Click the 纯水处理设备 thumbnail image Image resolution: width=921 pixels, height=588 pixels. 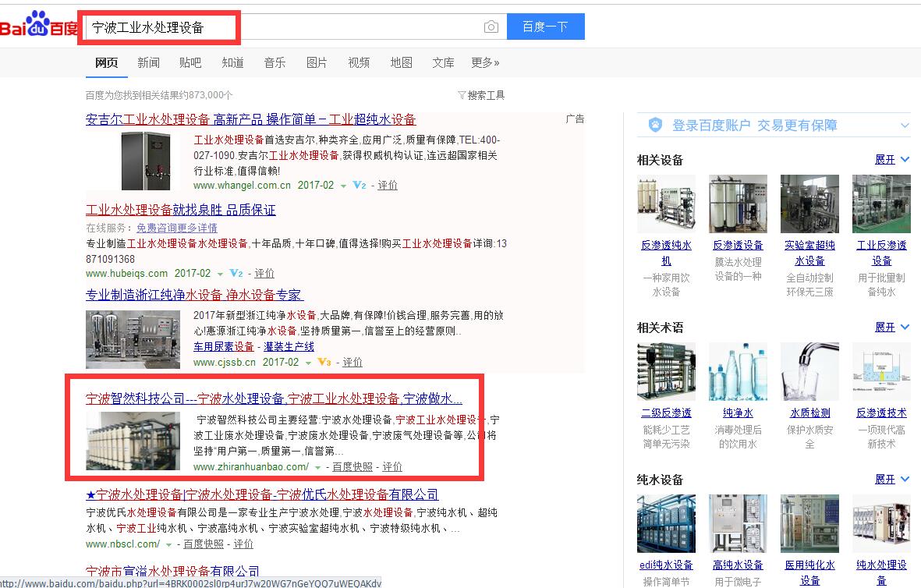[882, 523]
